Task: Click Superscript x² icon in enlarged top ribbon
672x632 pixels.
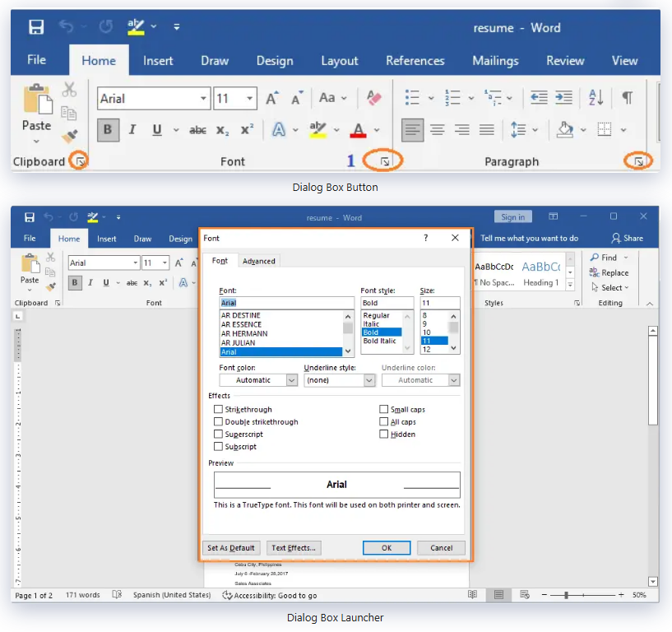Action: coord(247,129)
